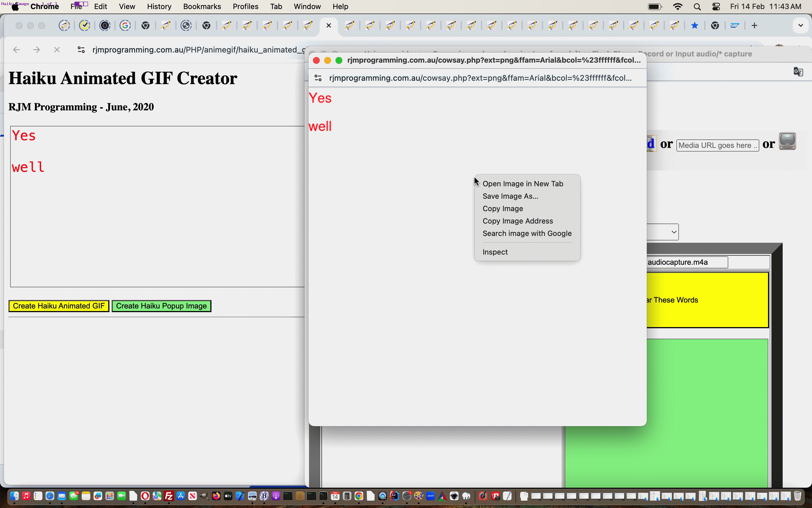The width and height of the screenshot is (812, 508).
Task: Open the select dropdown in background window
Action: point(663,232)
